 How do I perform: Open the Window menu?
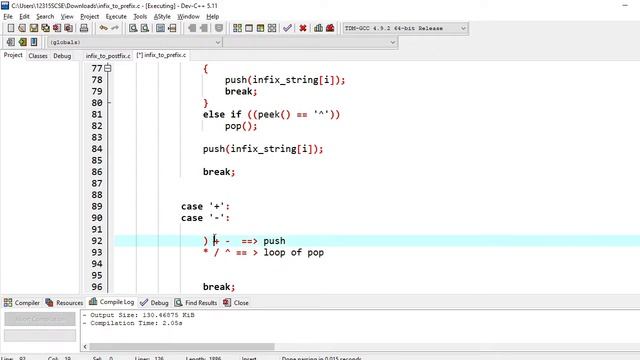point(188,16)
